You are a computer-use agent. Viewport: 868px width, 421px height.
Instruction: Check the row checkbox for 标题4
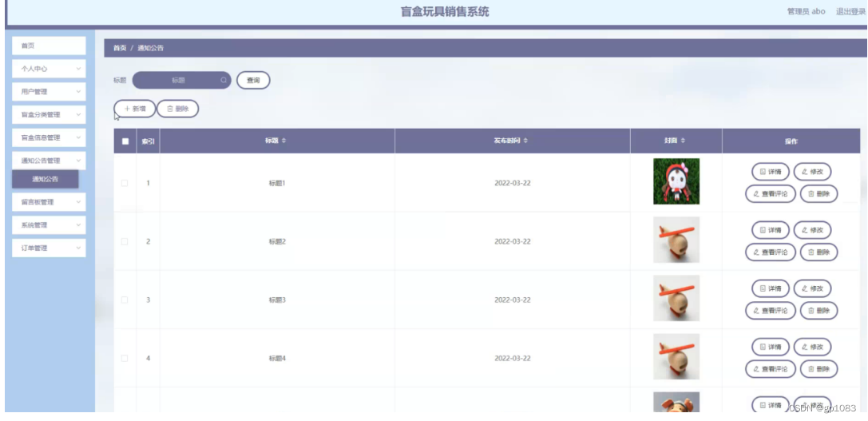(x=125, y=359)
